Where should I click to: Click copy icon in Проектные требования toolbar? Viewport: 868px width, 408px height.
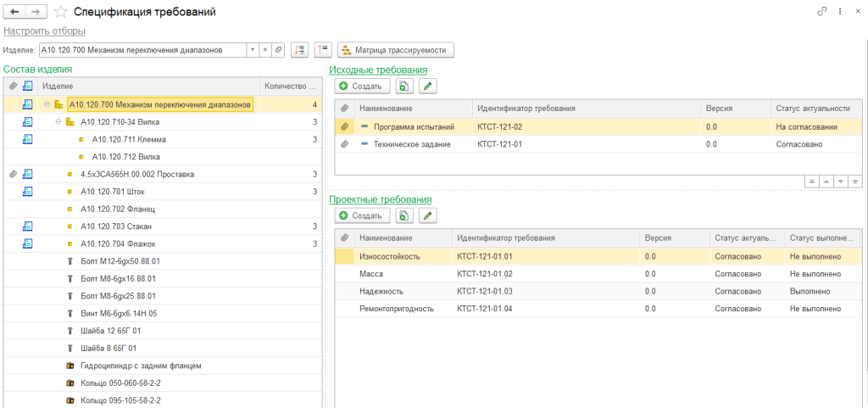[404, 215]
